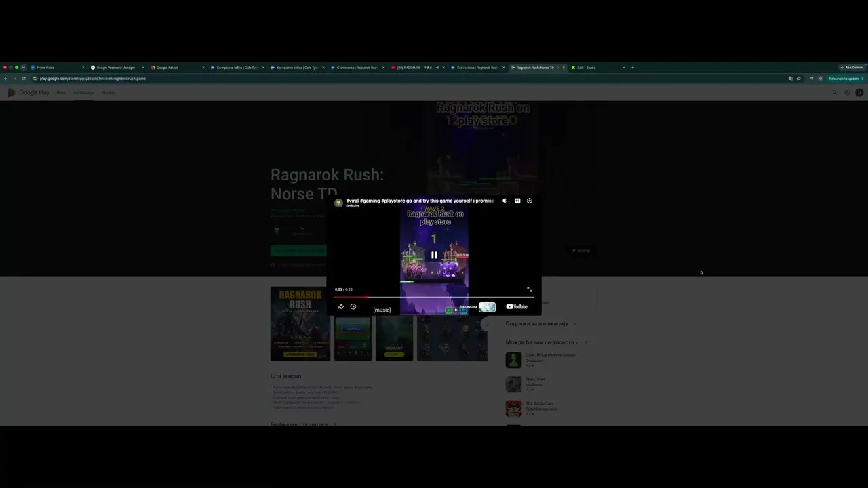Image resolution: width=868 pixels, height=488 pixels.
Task: Click the Google Play logo
Action: 28,93
